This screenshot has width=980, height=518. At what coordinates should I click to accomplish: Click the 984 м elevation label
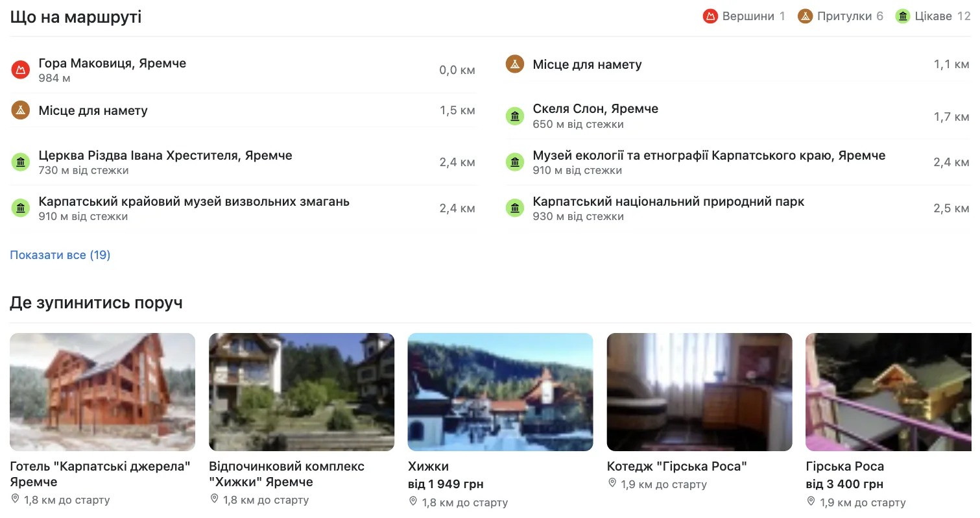coord(54,79)
